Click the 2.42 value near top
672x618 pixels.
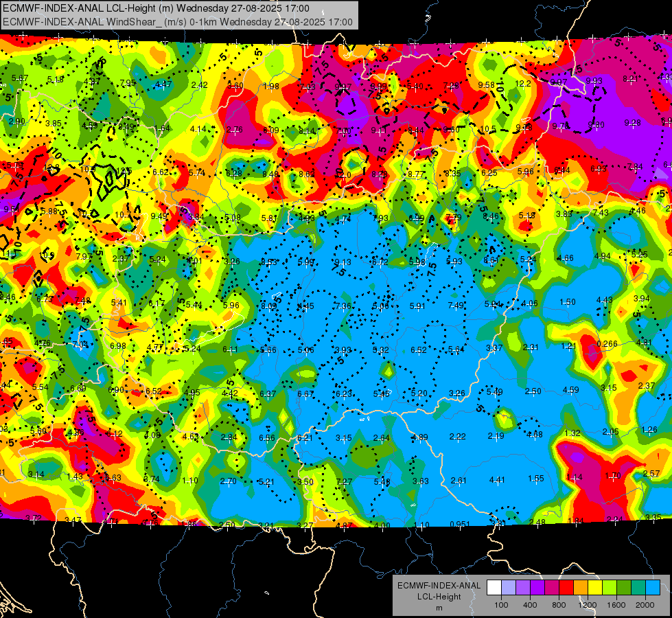coord(199,85)
